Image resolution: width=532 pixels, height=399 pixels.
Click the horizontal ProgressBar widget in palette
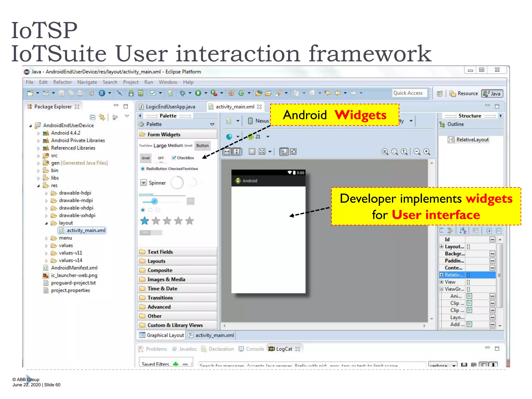[x=162, y=195]
